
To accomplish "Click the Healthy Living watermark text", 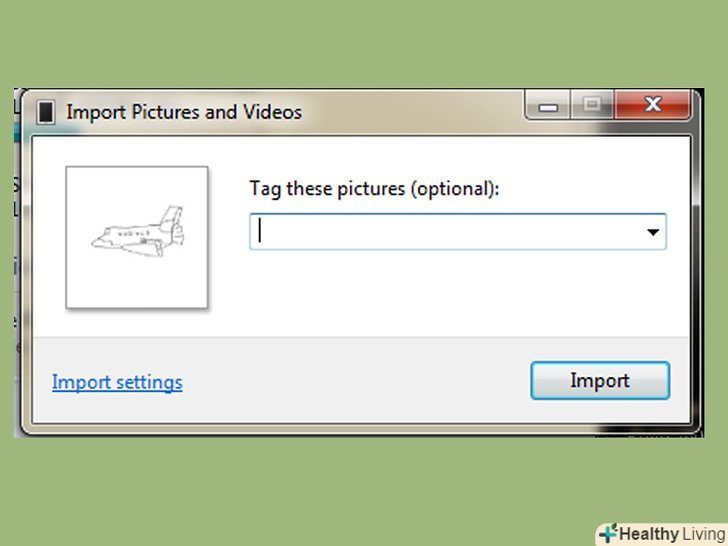I will click(672, 534).
